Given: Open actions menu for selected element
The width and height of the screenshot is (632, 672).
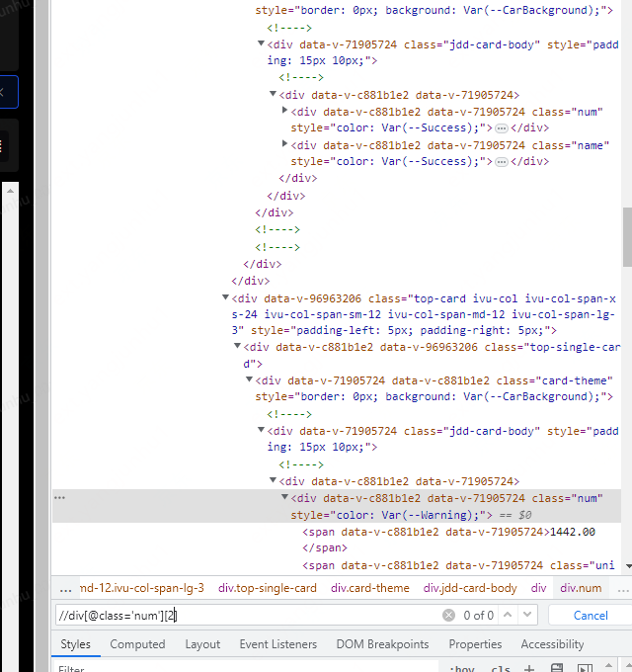Looking at the screenshot, I should pos(59,498).
